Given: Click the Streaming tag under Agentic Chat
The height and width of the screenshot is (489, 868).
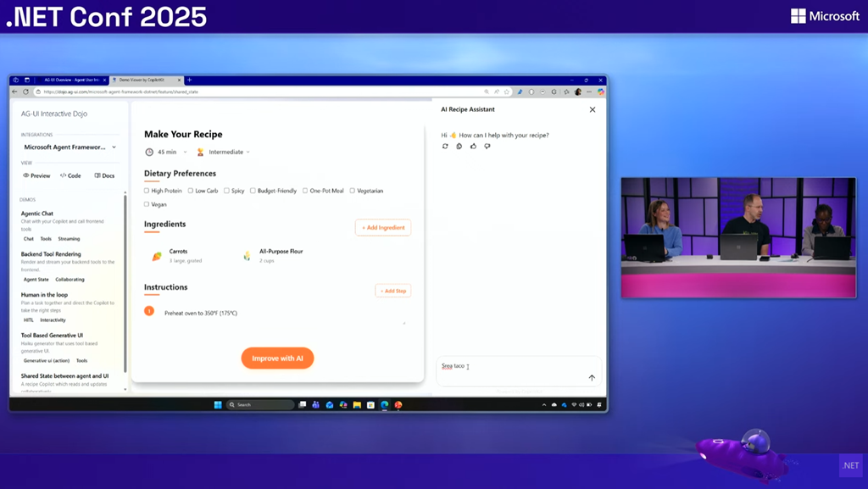Looking at the screenshot, I should coord(69,239).
